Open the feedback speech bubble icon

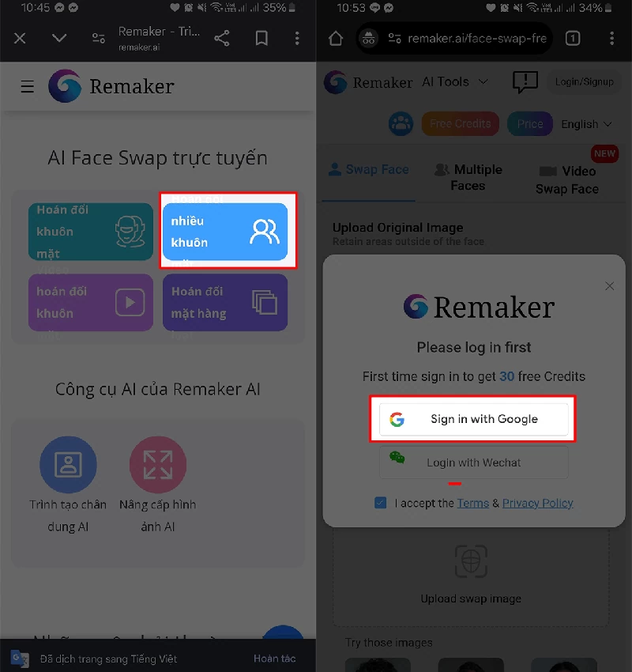[x=525, y=82]
